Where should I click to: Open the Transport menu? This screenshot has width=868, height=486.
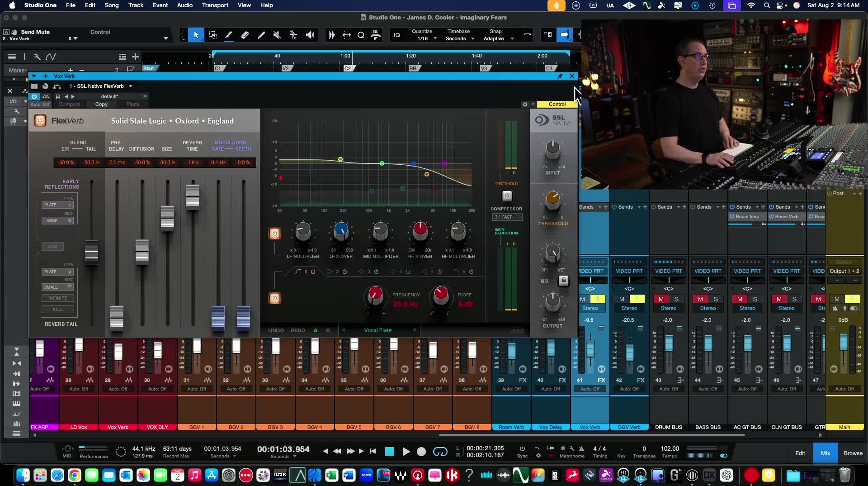(x=215, y=5)
